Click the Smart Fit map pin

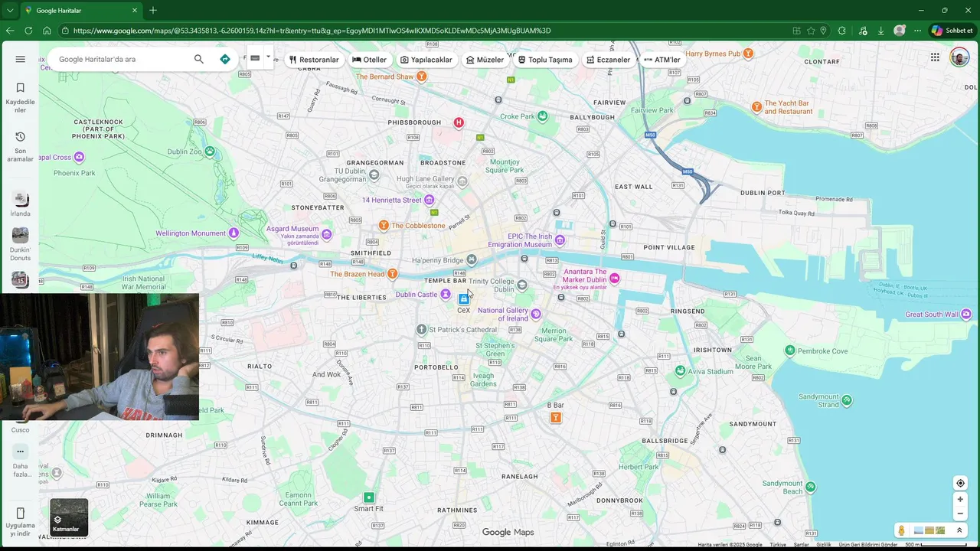369,497
